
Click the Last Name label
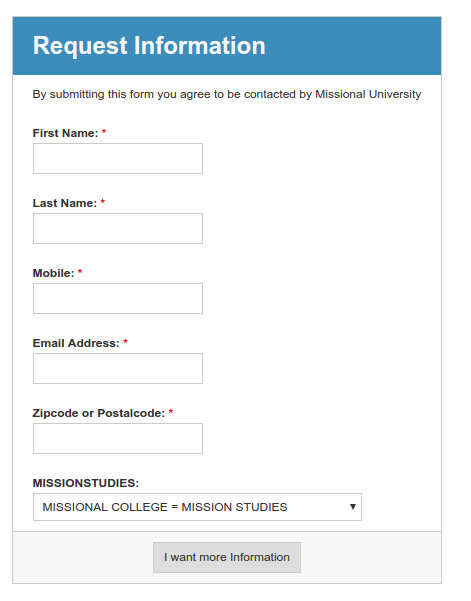[65, 203]
